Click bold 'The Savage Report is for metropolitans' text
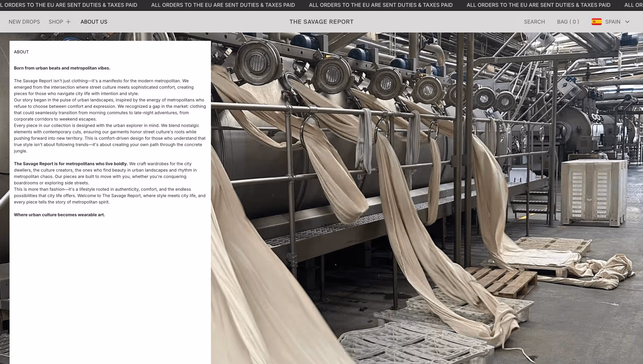This screenshot has width=643, height=364. tap(71, 164)
